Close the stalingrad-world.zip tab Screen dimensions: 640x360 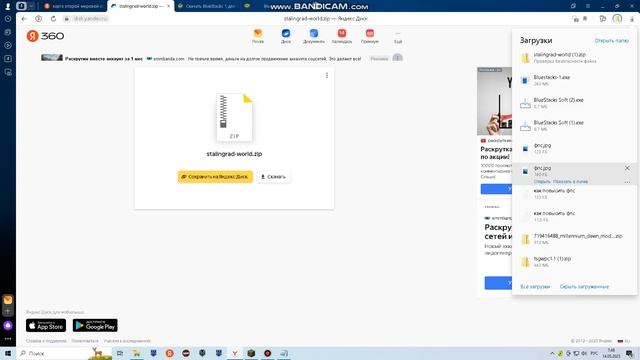pyautogui.click(x=169, y=6)
